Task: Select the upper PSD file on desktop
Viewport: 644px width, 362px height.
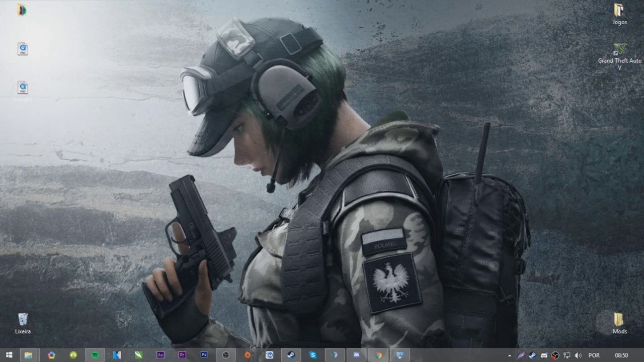Action: (23, 49)
